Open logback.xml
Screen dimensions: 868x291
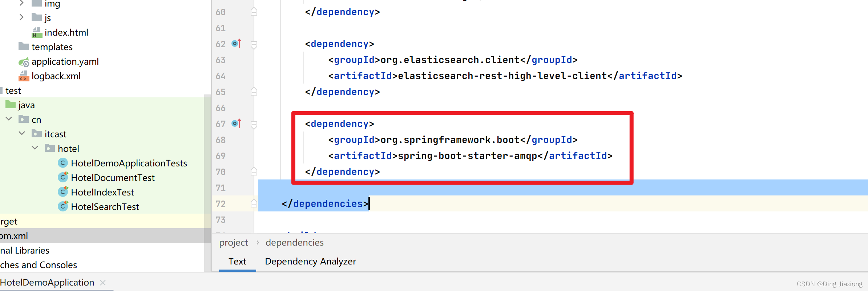[56, 76]
